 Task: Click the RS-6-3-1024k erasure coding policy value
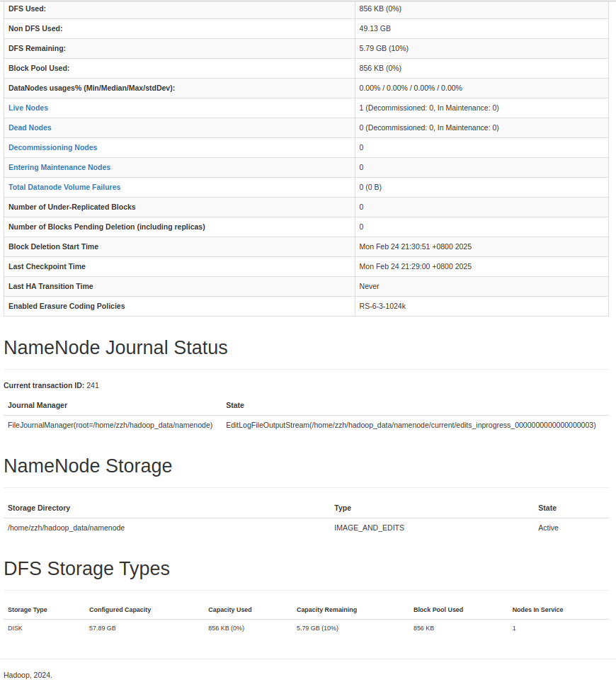pyautogui.click(x=382, y=306)
